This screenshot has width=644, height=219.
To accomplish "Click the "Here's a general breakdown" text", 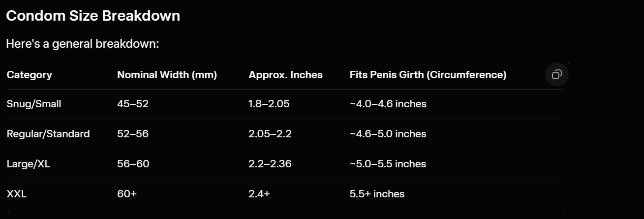I will [x=83, y=44].
